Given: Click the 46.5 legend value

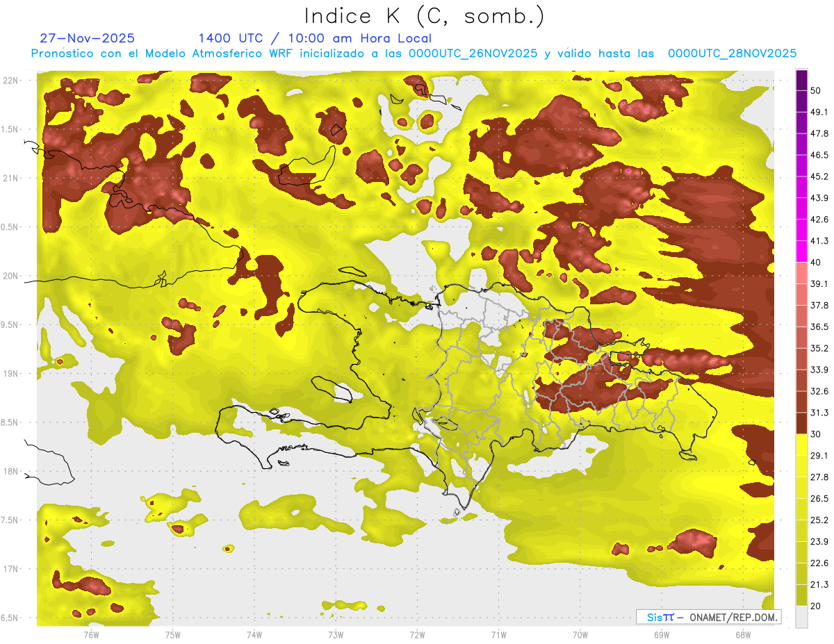Looking at the screenshot, I should click(x=819, y=155).
